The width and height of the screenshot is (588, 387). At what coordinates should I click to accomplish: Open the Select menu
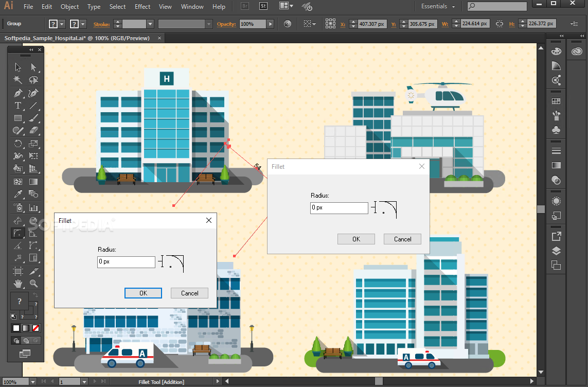click(117, 6)
